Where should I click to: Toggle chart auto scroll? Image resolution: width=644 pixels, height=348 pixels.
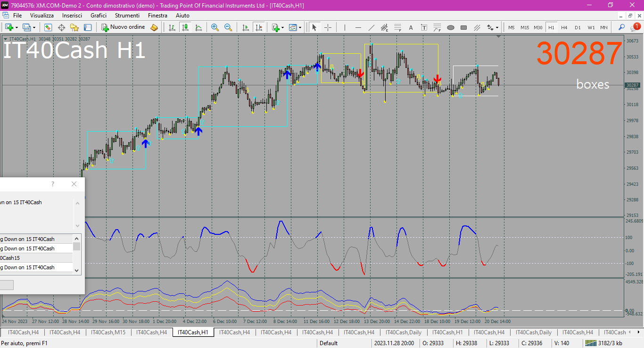[245, 27]
